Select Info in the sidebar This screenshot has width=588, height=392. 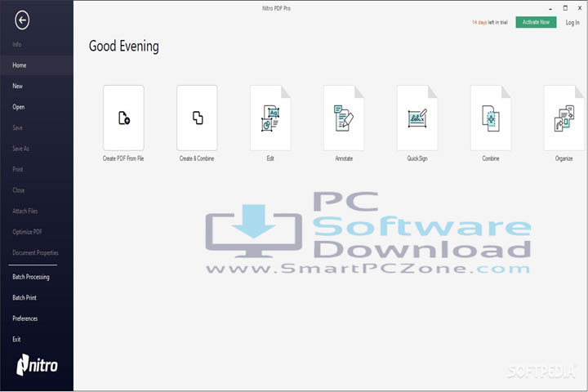[x=17, y=44]
